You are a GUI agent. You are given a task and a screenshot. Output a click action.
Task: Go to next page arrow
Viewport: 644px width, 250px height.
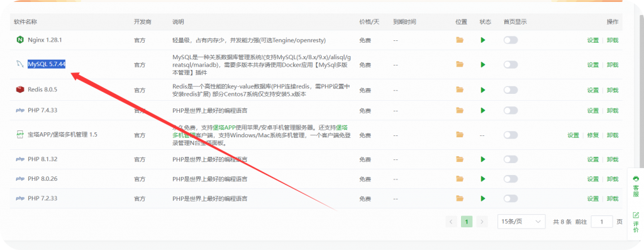482,222
